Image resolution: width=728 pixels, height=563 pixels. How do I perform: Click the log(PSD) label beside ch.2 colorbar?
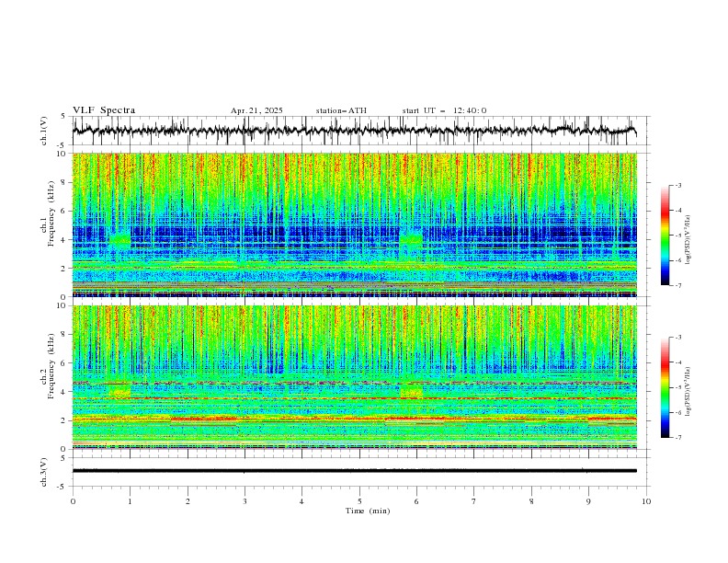(688, 392)
